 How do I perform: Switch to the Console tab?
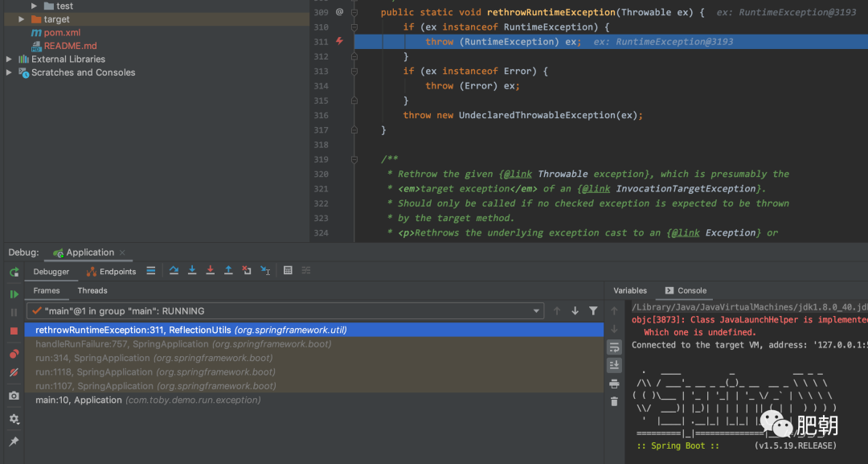686,290
